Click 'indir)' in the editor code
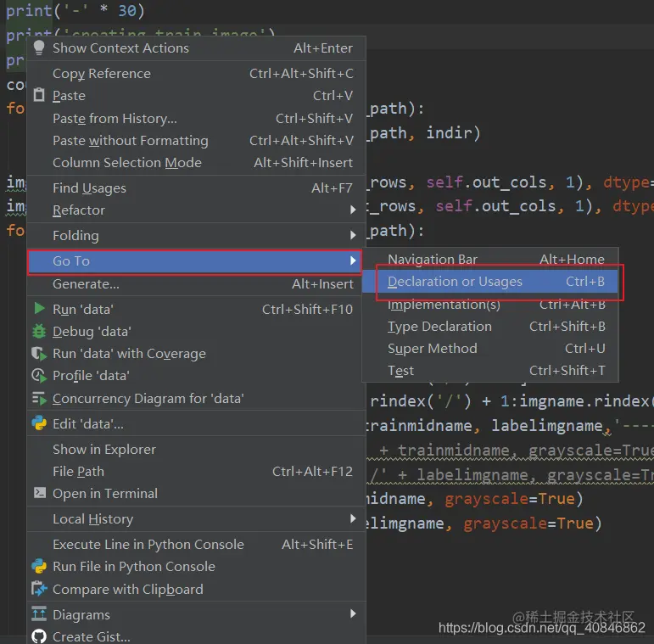Image resolution: width=654 pixels, height=644 pixels. coord(453,133)
